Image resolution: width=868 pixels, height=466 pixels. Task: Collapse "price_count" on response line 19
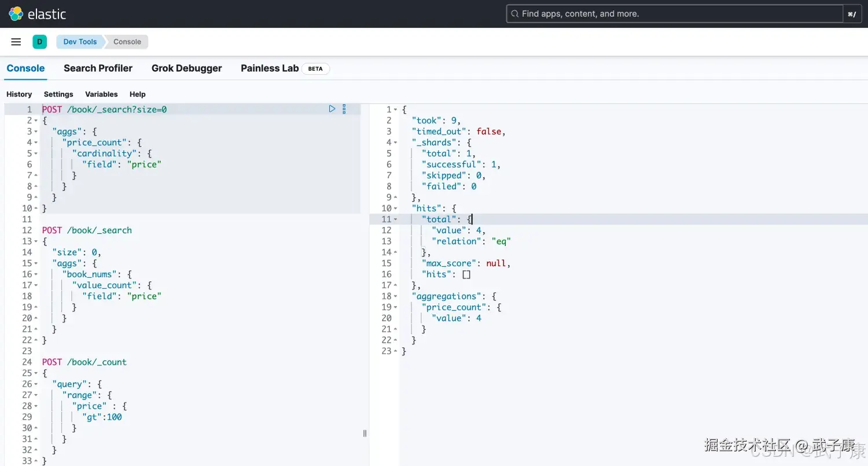396,307
